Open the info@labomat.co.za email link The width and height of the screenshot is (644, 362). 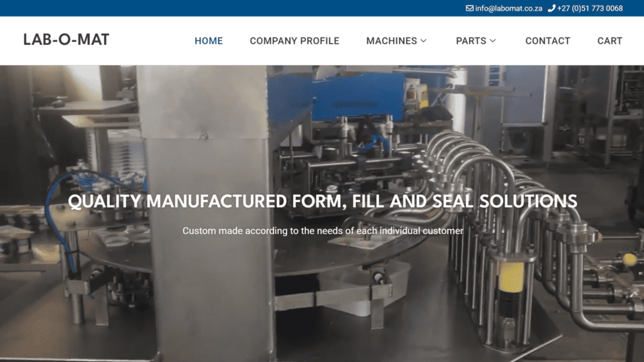coord(508,8)
